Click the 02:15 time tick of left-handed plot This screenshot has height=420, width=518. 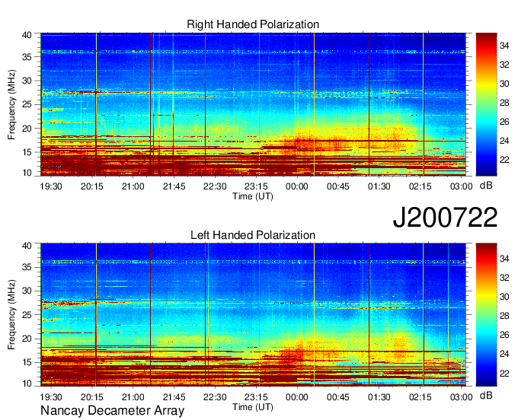(420, 396)
